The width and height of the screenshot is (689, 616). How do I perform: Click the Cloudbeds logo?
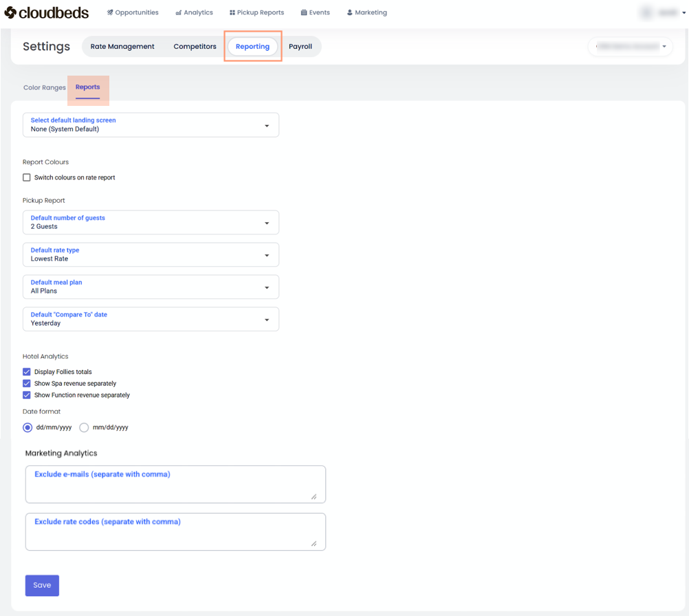coord(47,12)
